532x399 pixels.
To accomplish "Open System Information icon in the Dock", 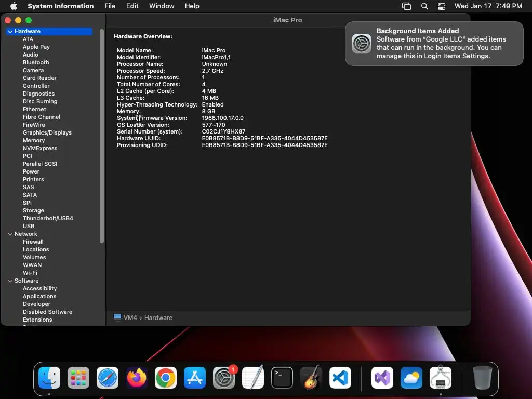I will click(x=441, y=378).
